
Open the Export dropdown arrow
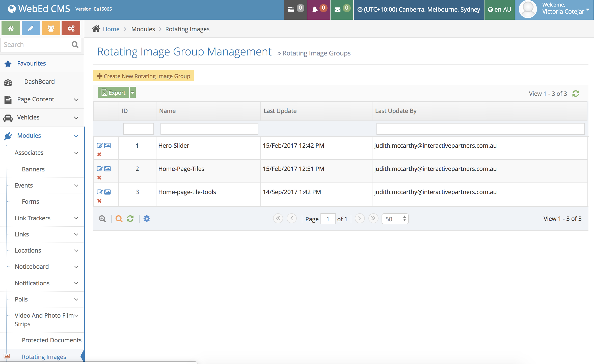pyautogui.click(x=133, y=93)
